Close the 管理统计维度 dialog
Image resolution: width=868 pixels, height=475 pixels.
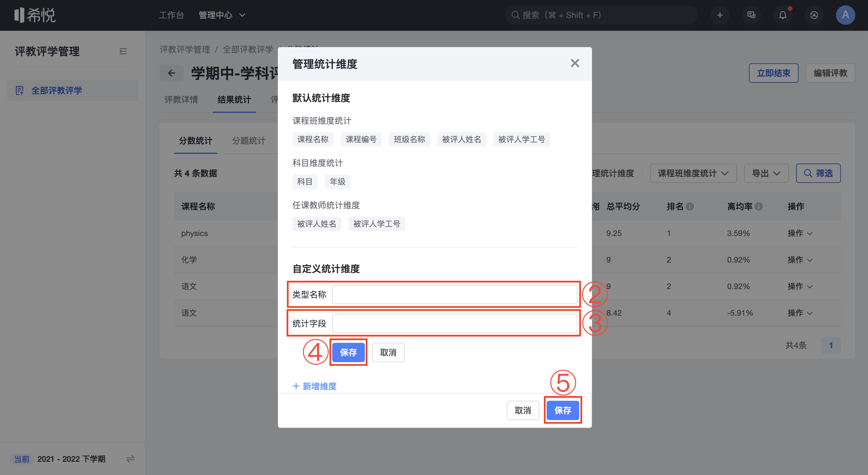point(575,63)
